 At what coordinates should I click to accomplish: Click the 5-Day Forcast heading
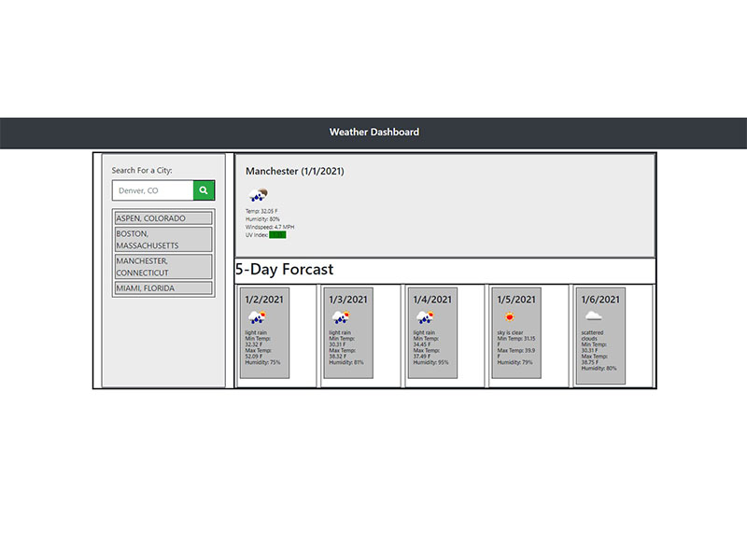point(284,270)
